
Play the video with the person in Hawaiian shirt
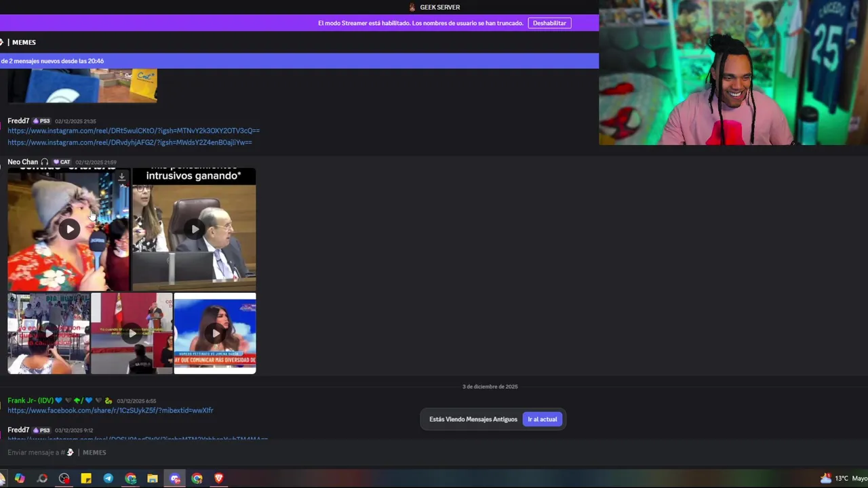click(70, 229)
